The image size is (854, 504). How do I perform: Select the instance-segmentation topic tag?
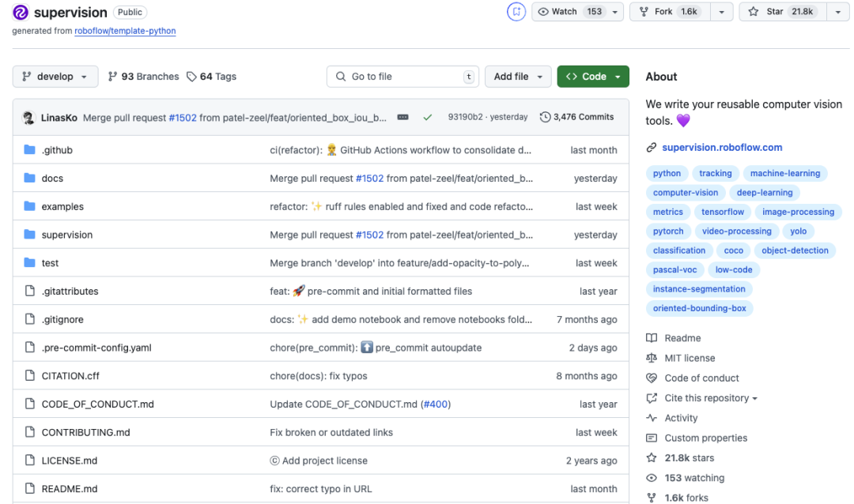pos(699,289)
